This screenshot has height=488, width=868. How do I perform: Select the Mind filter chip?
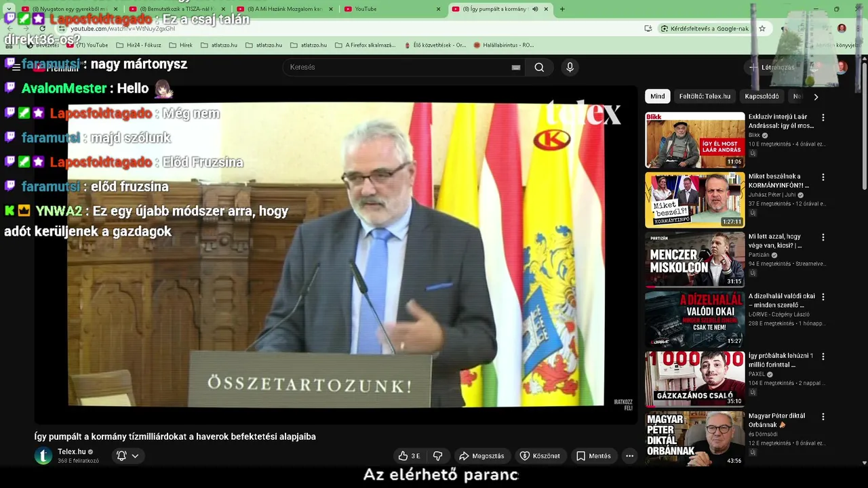[x=658, y=96]
